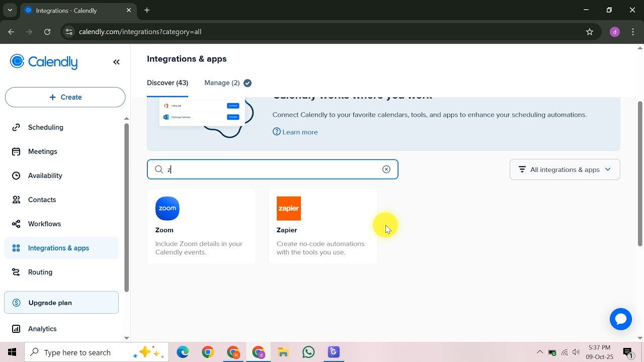
Task: Bookmark this page with star icon
Action: point(590,32)
